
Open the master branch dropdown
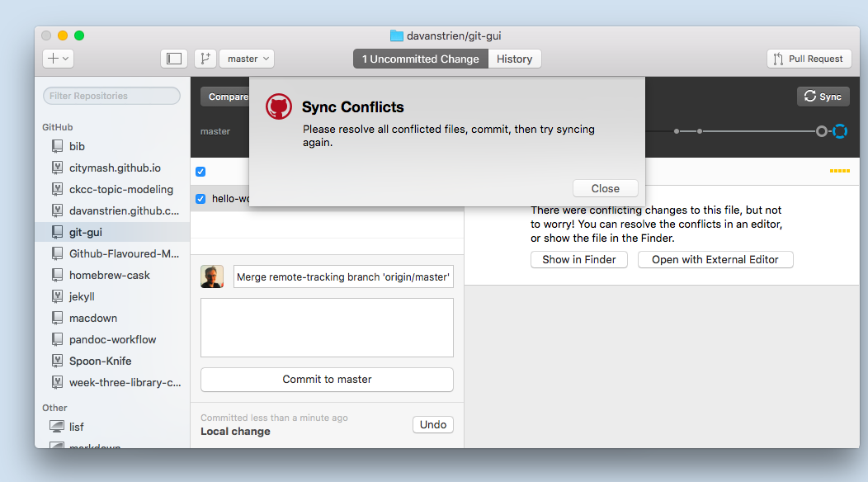pyautogui.click(x=246, y=59)
